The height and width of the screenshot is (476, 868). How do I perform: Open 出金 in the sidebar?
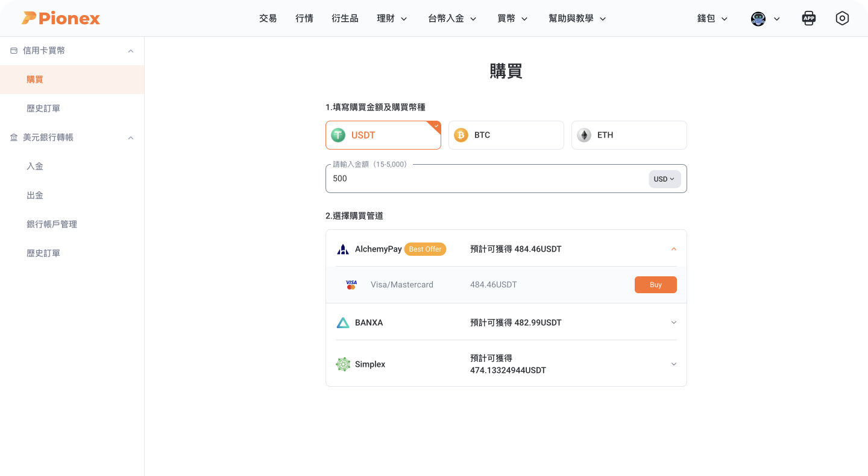(x=72, y=195)
